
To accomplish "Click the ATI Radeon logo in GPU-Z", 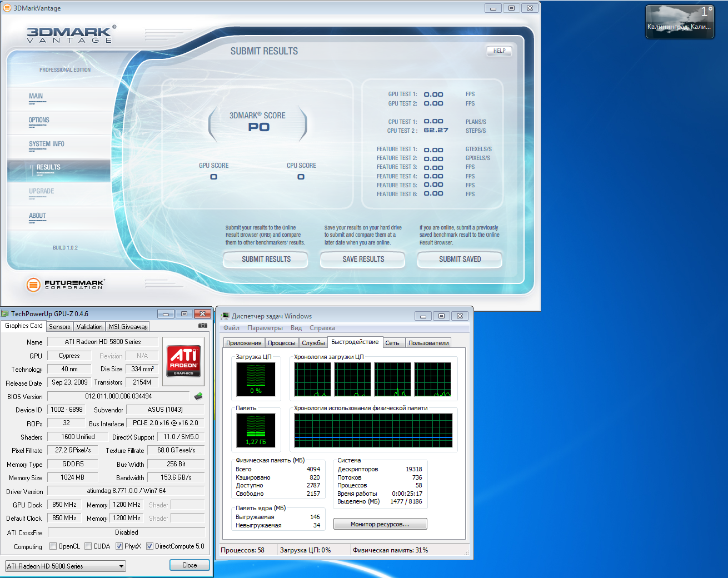I will click(x=183, y=361).
